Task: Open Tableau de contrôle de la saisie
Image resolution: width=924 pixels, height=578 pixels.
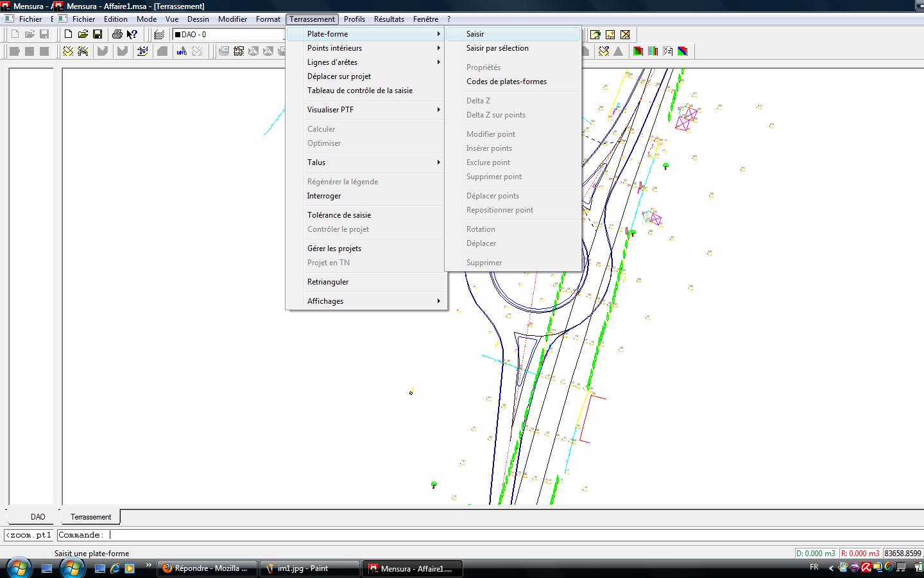Action: tap(367, 91)
